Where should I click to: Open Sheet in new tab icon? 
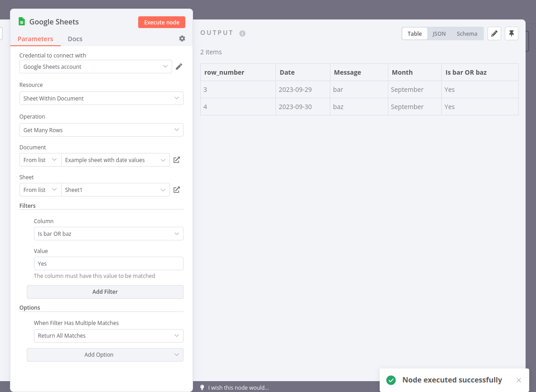pyautogui.click(x=177, y=190)
